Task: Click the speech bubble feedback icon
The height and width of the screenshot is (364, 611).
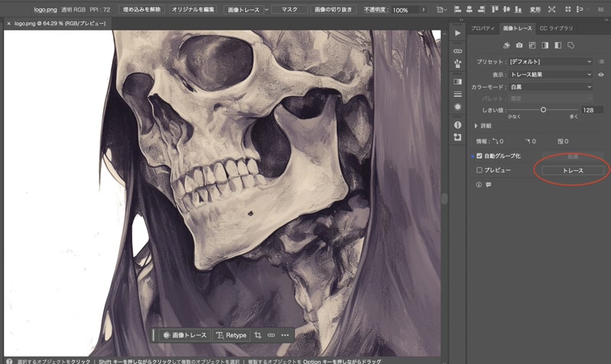Action: (x=488, y=185)
